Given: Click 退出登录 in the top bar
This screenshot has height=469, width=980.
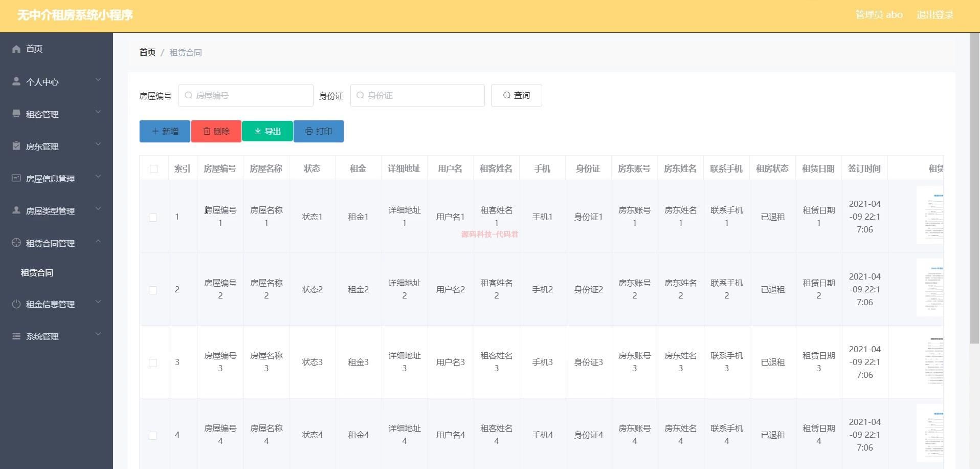Looking at the screenshot, I should (934, 15).
